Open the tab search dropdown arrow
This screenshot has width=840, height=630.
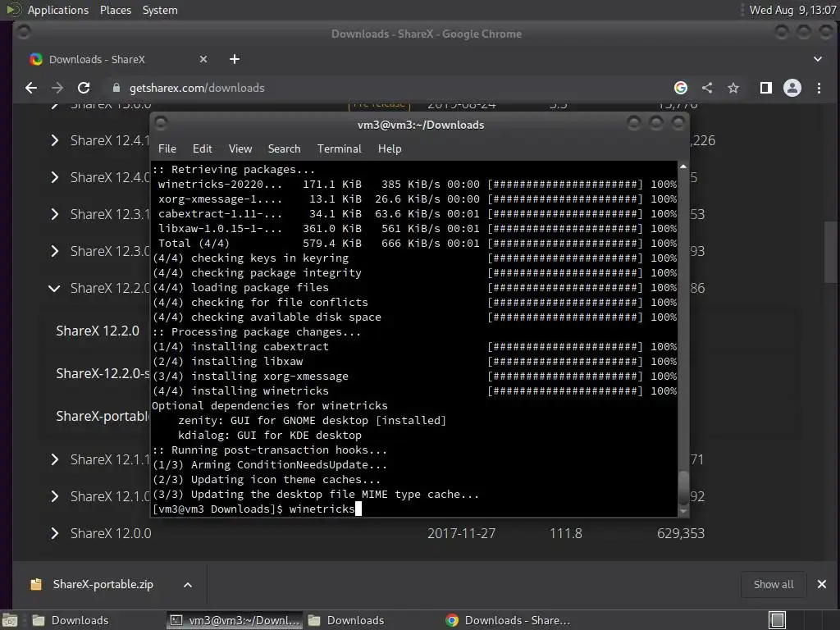pos(818,59)
